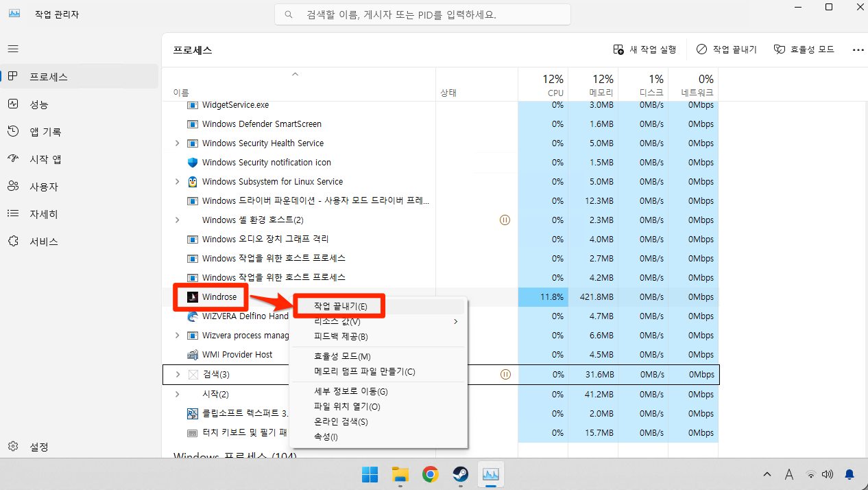Viewport: 868px width, 490px height.
Task: Collapse the sort arrow above the Name column
Action: point(296,73)
